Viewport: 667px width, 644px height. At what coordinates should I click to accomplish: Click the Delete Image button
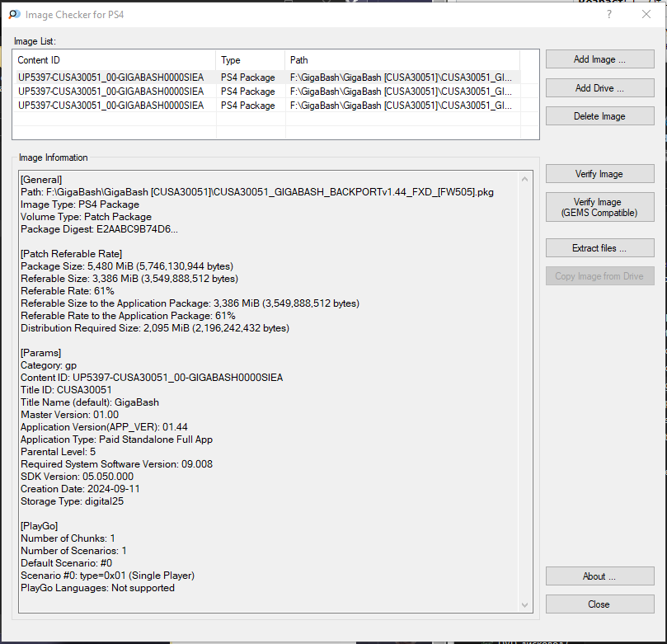(x=599, y=116)
